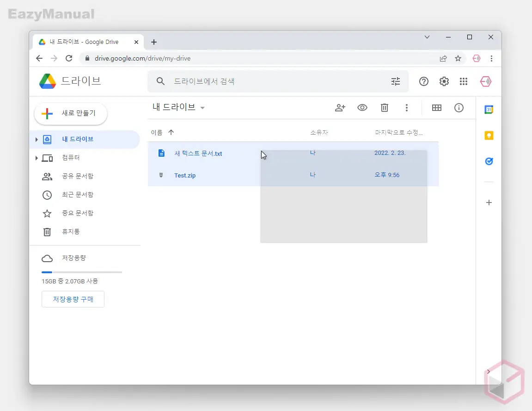Click the 저장용량 구매 button

(x=73, y=299)
